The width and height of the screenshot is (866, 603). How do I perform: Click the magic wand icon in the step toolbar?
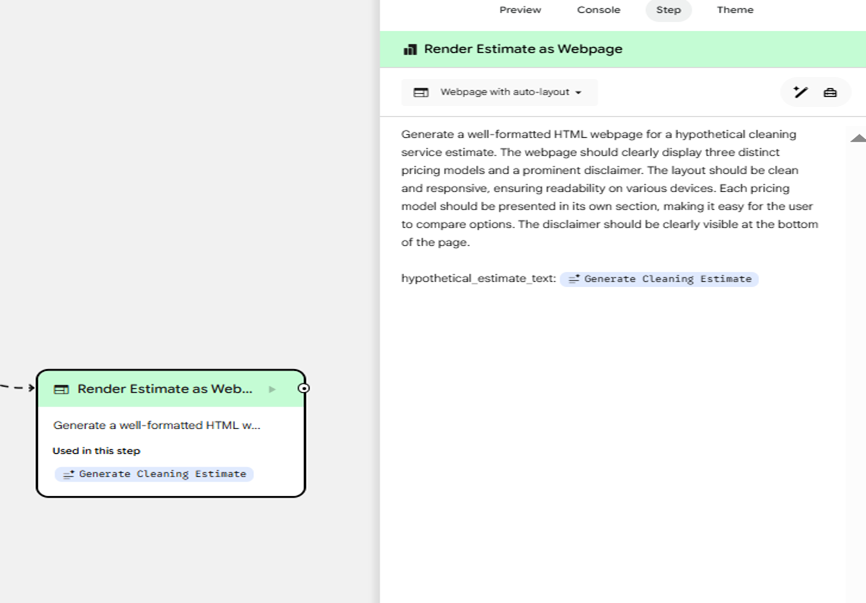click(800, 92)
